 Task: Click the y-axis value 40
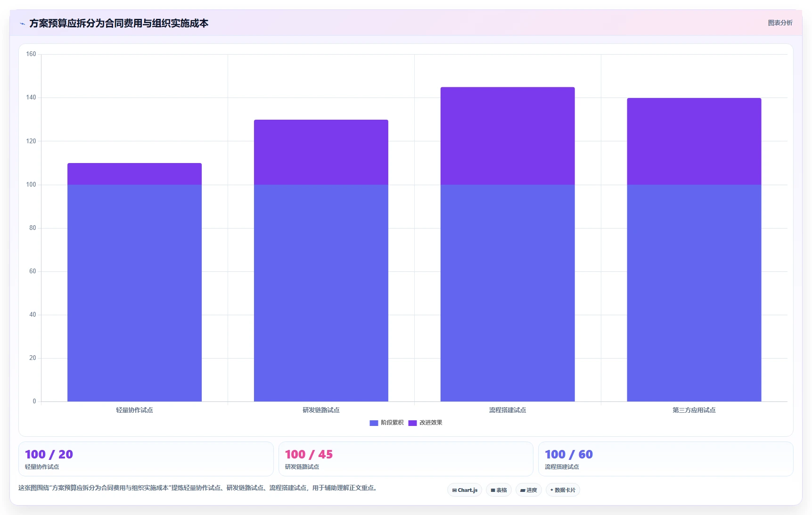[x=33, y=314]
